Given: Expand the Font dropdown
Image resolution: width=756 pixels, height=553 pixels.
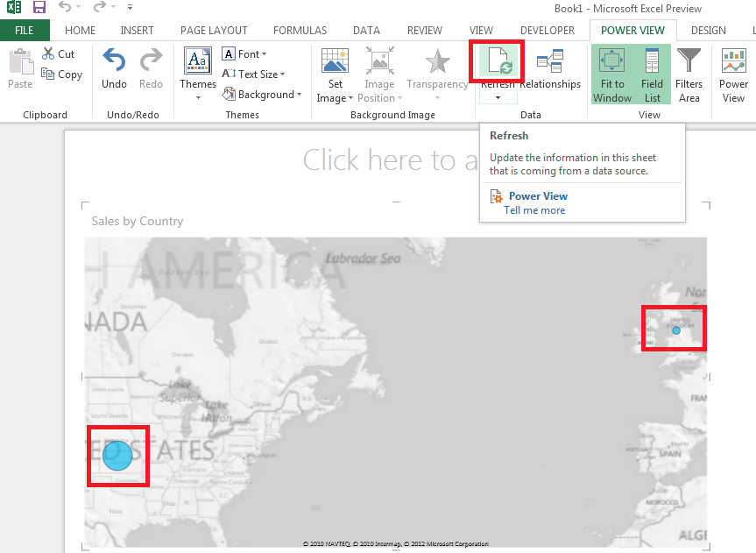Looking at the screenshot, I should coord(244,54).
